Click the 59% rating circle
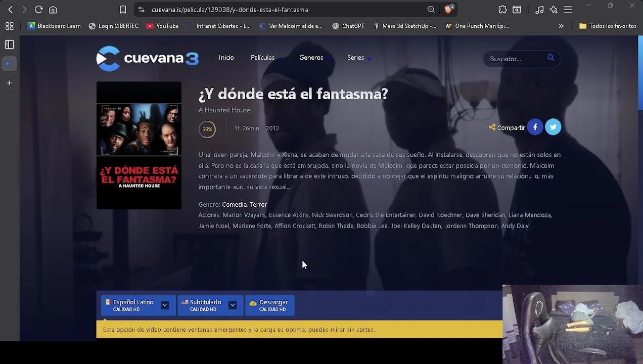Image resolution: width=643 pixels, height=364 pixels. [x=207, y=129]
